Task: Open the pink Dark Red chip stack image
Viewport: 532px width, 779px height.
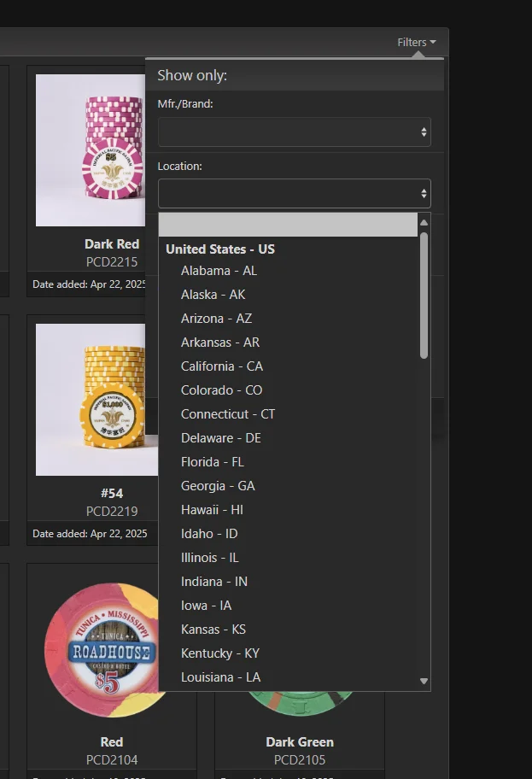Action: click(x=91, y=150)
